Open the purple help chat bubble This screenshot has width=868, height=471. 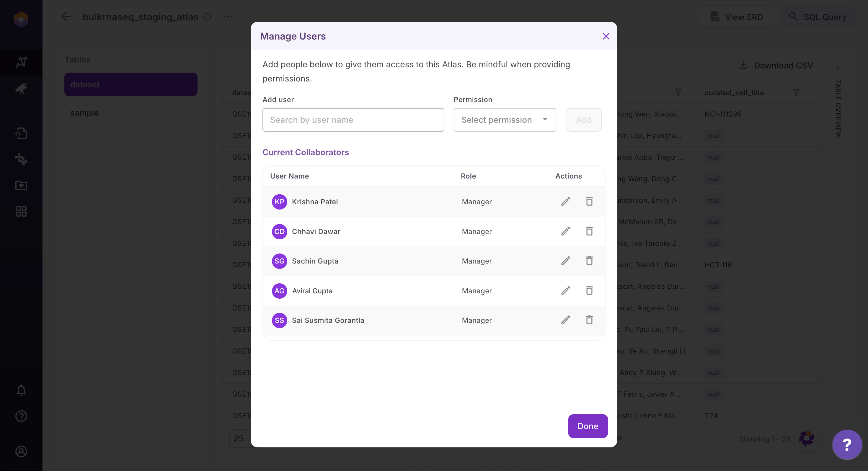click(x=847, y=444)
